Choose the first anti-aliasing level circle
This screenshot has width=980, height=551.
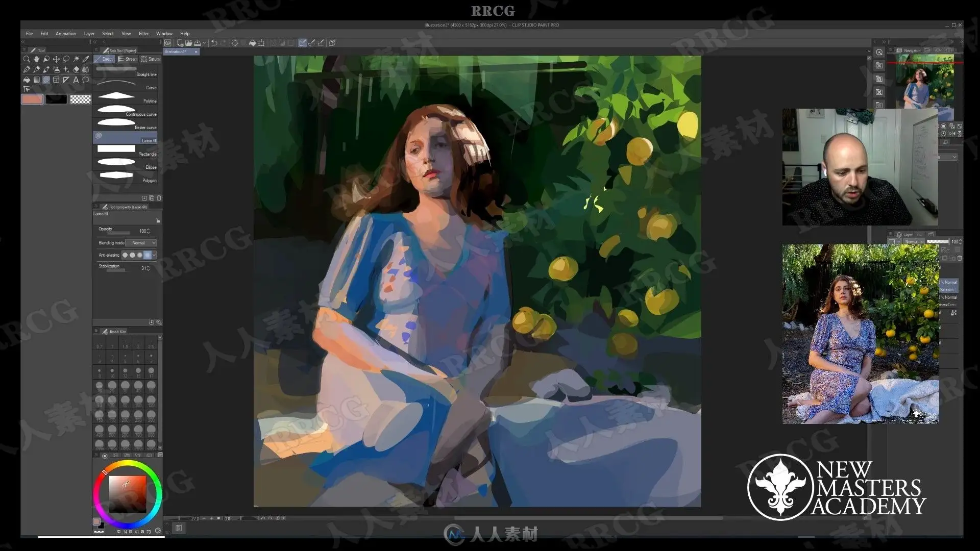point(125,255)
